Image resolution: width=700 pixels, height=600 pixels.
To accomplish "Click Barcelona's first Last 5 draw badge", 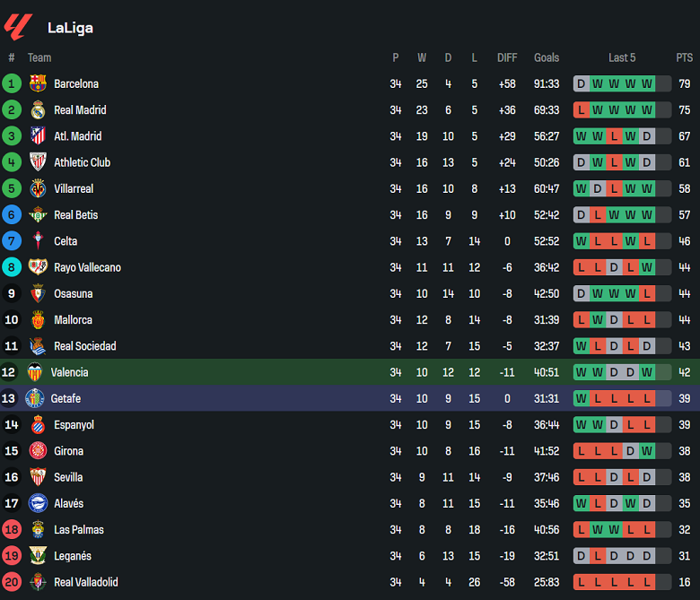I will coord(582,84).
